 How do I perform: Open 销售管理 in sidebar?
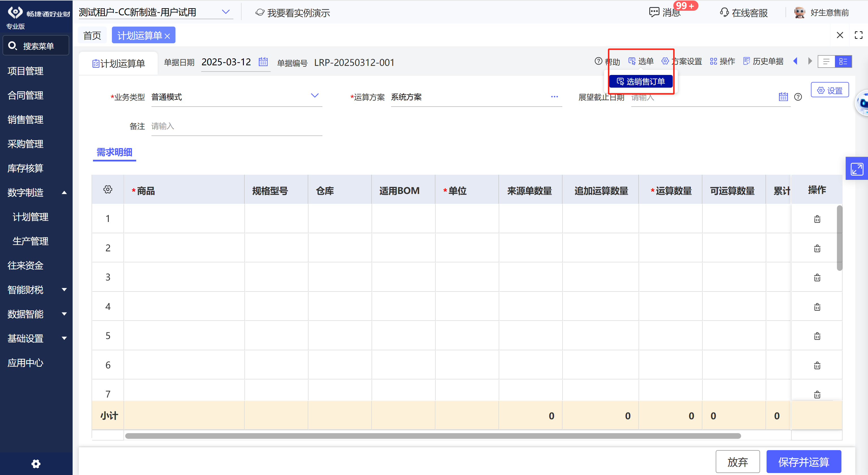click(25, 120)
